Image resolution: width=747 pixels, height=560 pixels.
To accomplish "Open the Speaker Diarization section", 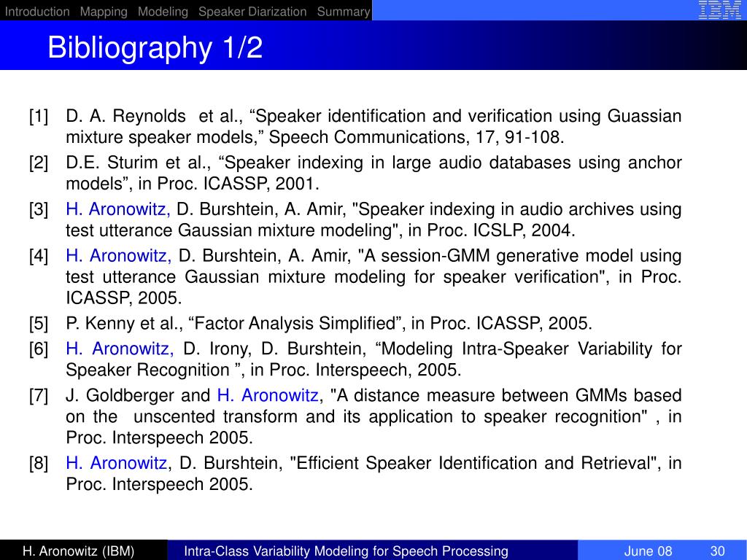I will (252, 12).
